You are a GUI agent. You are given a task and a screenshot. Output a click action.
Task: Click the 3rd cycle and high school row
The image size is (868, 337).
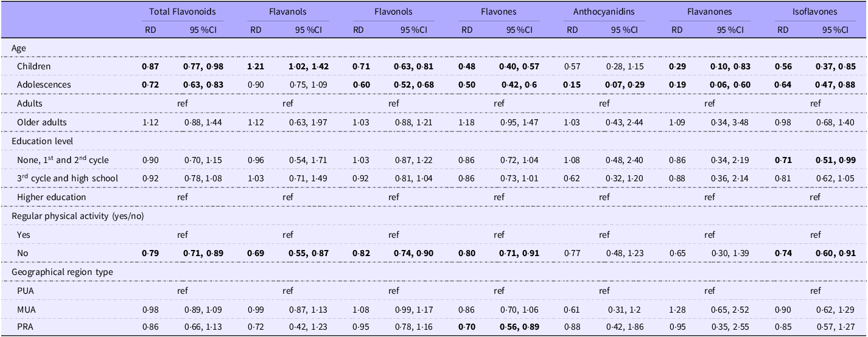point(67,178)
